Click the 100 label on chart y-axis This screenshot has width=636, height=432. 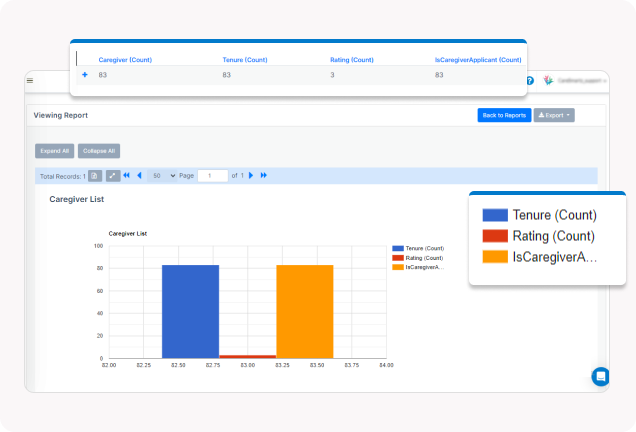tap(99, 246)
